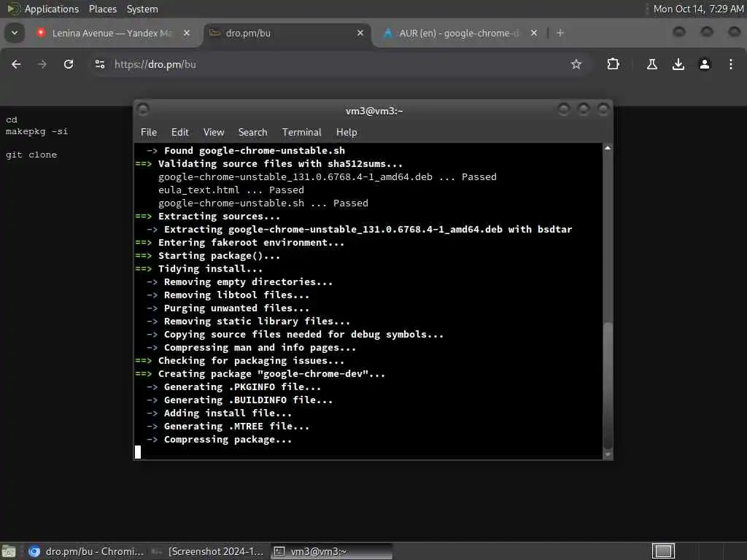View site information icon in address bar
Screen dimensions: 747x560
pyautogui.click(x=99, y=64)
